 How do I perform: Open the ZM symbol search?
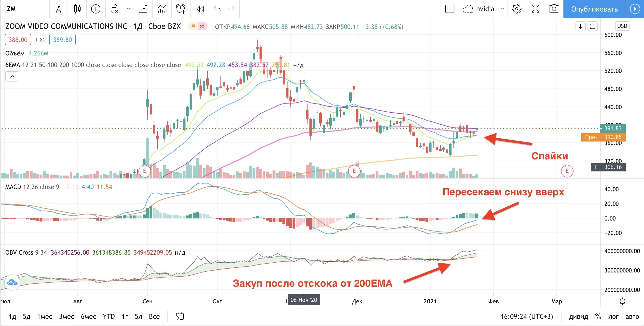11,9
